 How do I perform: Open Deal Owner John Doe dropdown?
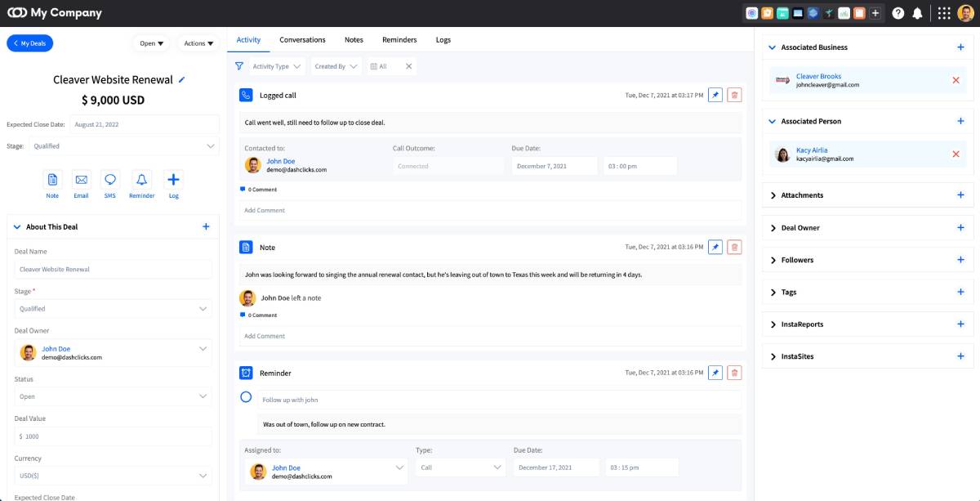[114, 353]
